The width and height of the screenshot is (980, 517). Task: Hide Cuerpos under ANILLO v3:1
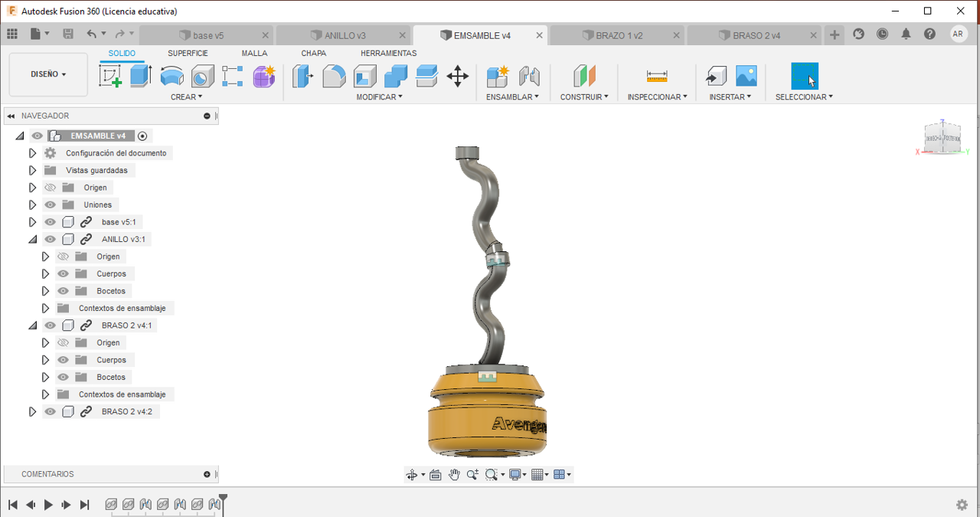click(63, 273)
